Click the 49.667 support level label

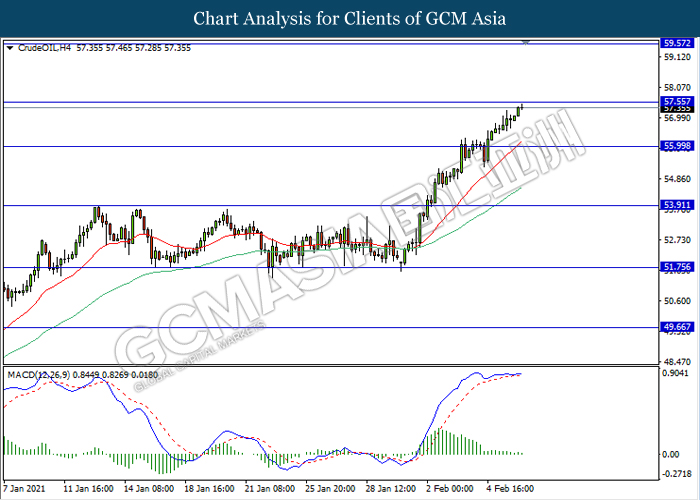click(677, 327)
